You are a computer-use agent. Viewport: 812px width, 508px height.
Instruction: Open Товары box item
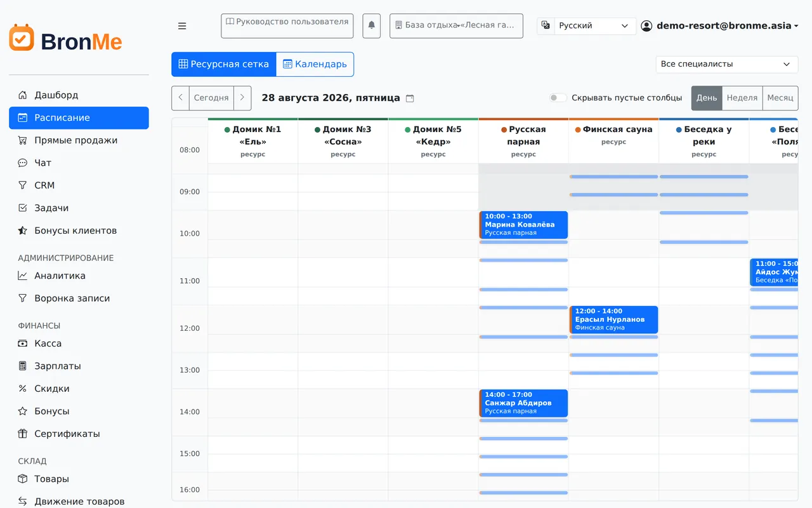79,479
